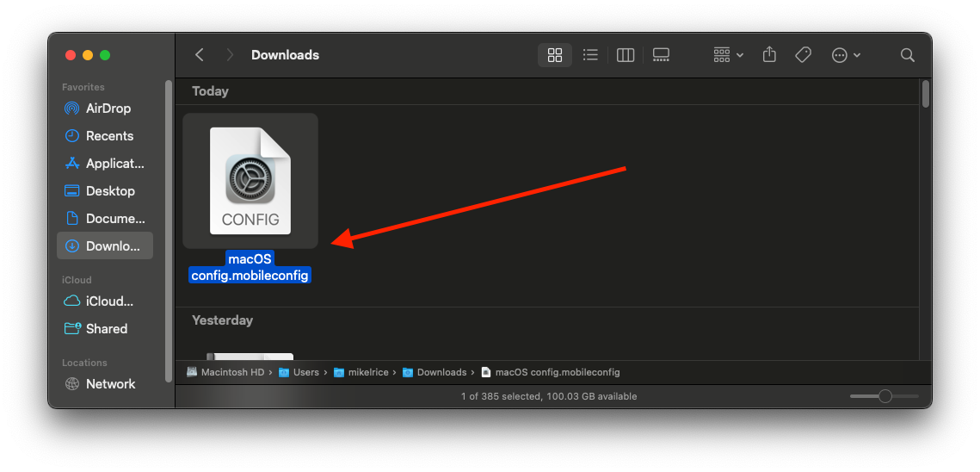Open Applications in the sidebar
980x472 pixels.
pyautogui.click(x=105, y=164)
